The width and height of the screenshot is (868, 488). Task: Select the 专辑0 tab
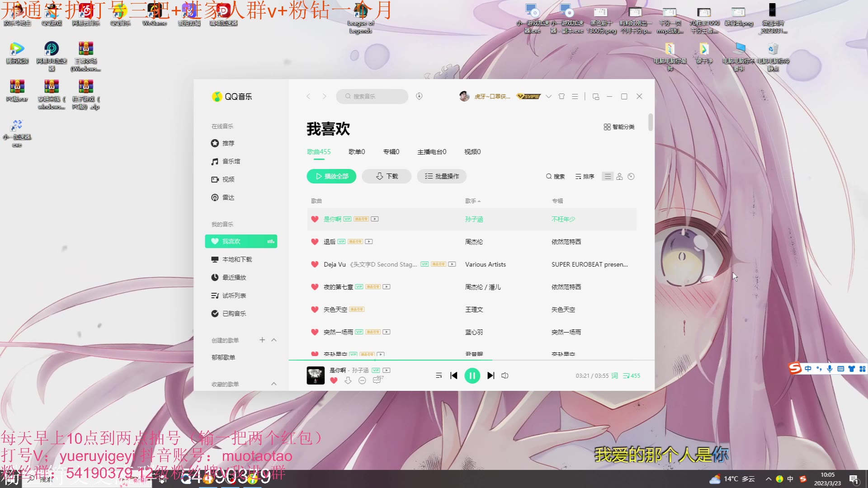(x=391, y=152)
